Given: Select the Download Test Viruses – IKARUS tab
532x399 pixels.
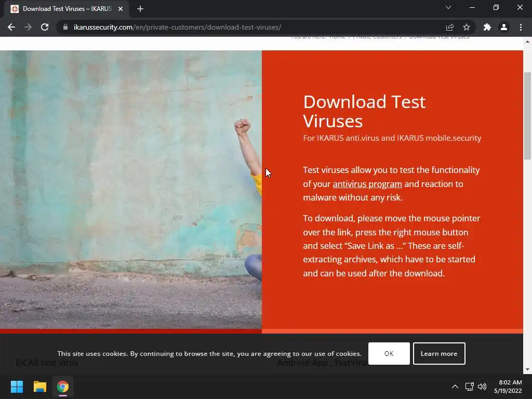Looking at the screenshot, I should point(66,9).
